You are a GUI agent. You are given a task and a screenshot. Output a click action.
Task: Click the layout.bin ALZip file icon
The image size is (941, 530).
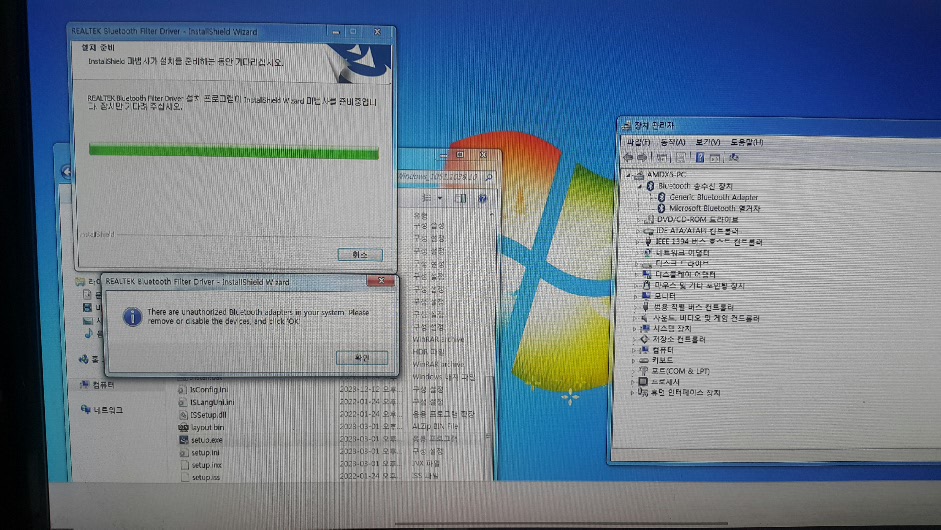[x=183, y=427]
